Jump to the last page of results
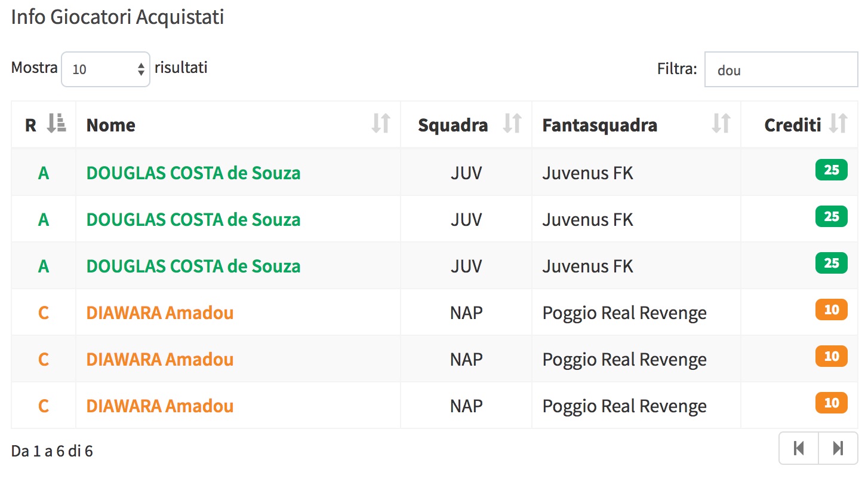This screenshot has height=478, width=868. [838, 448]
